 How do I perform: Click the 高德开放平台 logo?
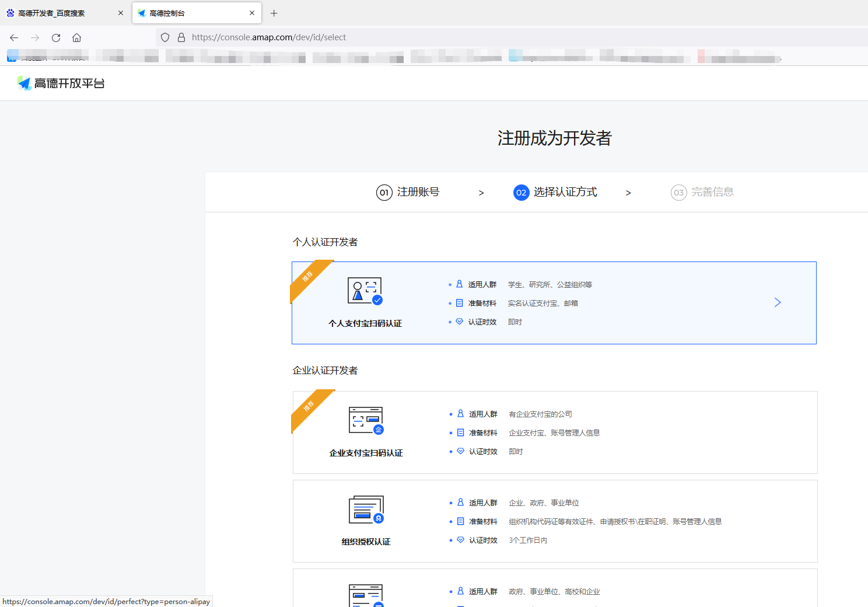tap(61, 83)
